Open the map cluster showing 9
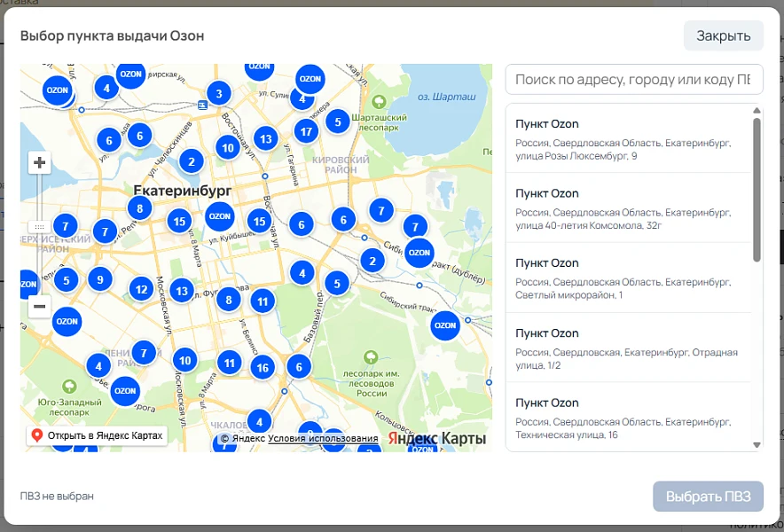This screenshot has width=784, height=532. click(x=100, y=279)
